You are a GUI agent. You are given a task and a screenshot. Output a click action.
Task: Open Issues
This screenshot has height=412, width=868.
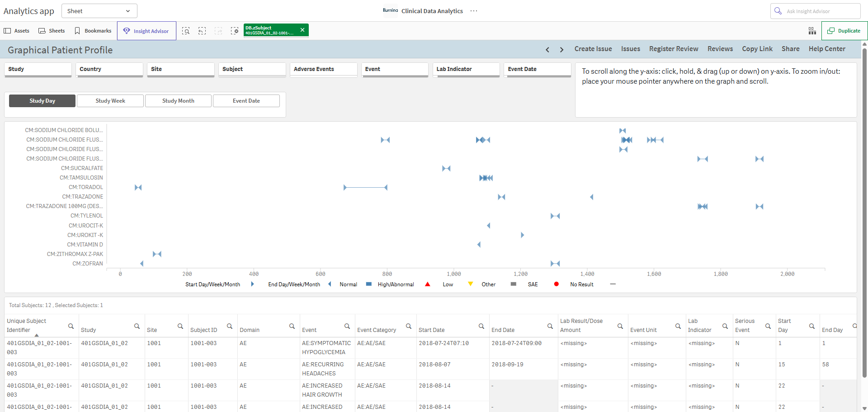tap(631, 49)
